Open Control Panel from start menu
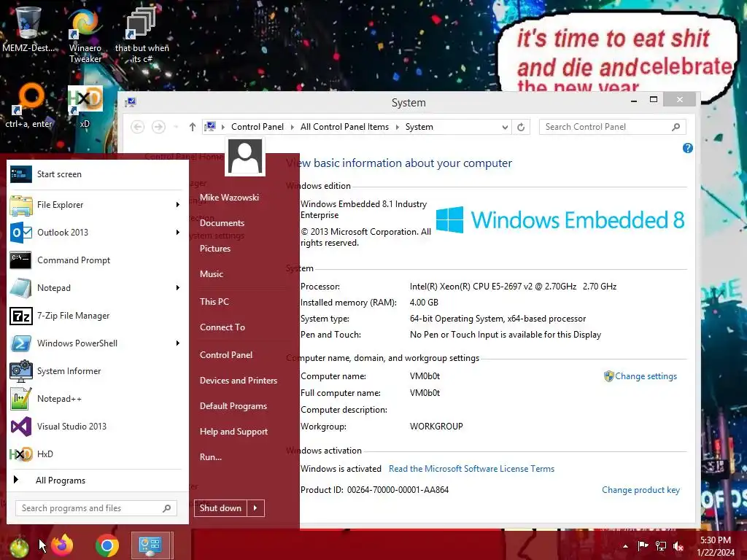747x560 pixels. click(x=226, y=355)
